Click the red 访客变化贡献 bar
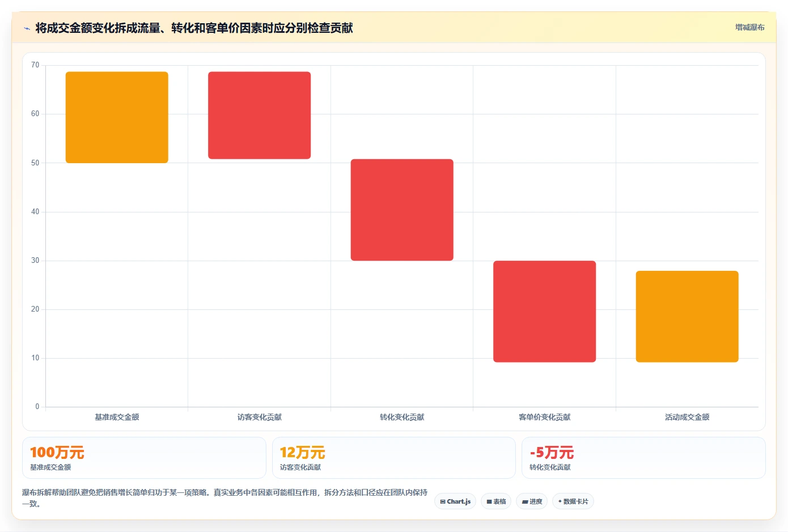The image size is (788, 532). click(x=260, y=116)
